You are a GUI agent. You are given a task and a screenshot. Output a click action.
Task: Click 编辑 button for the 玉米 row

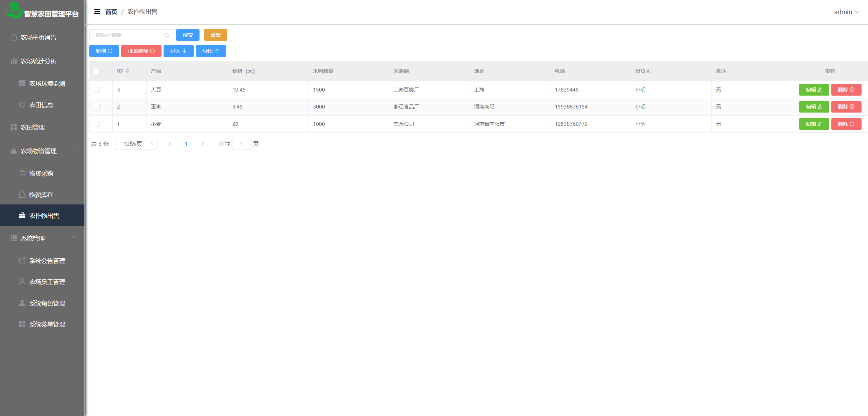pyautogui.click(x=813, y=107)
